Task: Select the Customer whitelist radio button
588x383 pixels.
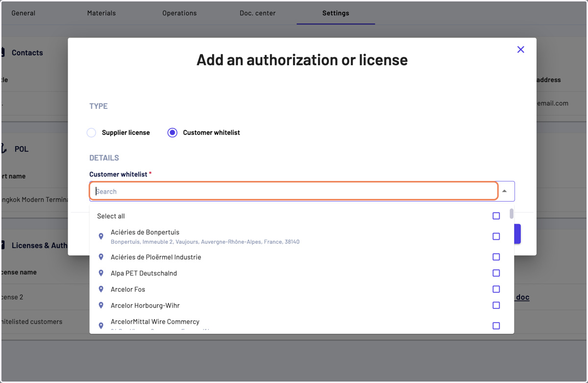Action: (172, 132)
